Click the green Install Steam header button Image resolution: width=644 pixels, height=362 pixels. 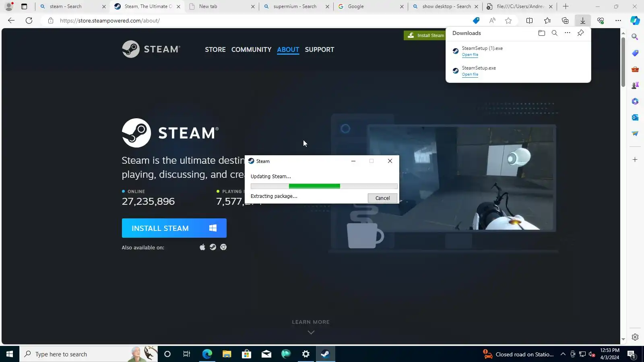[x=425, y=35]
